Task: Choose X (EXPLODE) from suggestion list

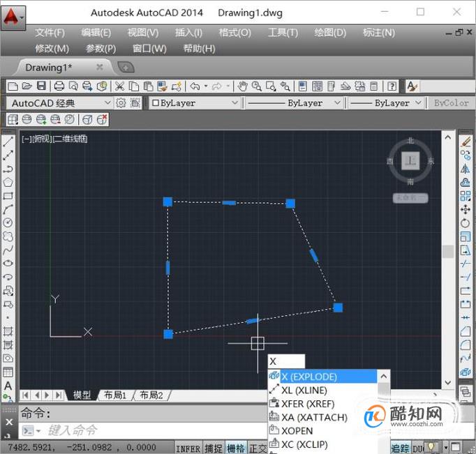Action: coord(322,377)
